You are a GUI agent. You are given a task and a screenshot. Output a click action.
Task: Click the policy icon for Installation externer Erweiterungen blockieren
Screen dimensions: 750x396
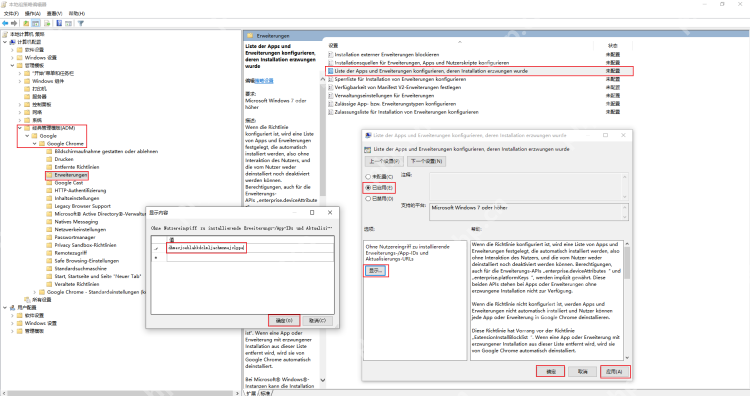(x=330, y=55)
